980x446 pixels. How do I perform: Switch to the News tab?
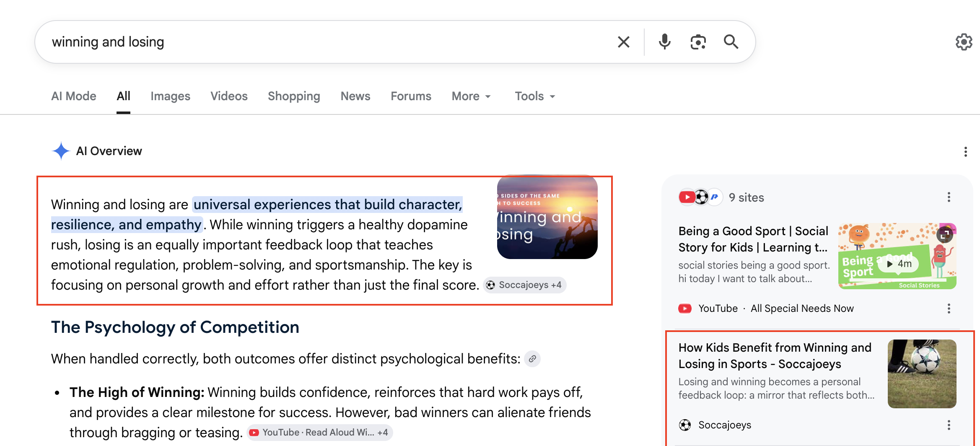[355, 96]
